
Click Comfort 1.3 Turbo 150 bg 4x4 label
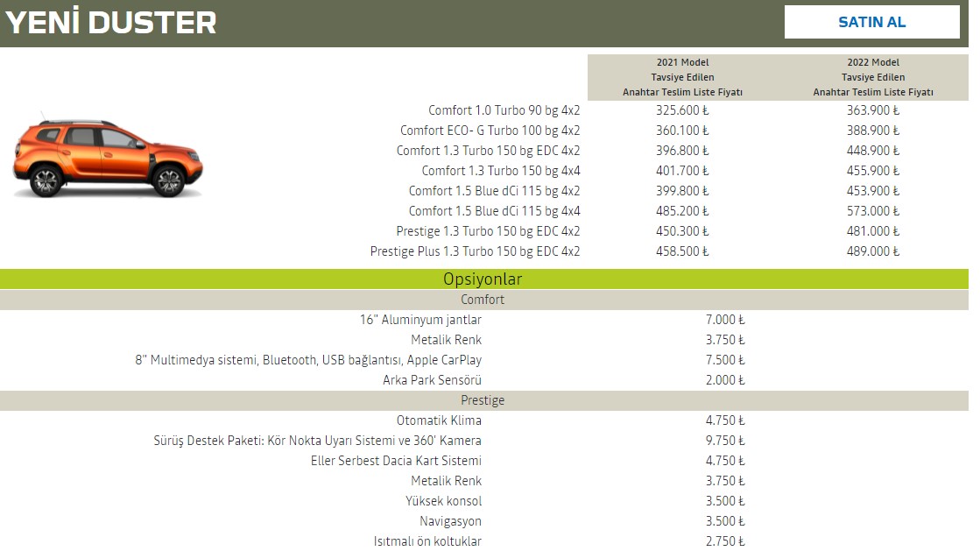click(x=500, y=171)
